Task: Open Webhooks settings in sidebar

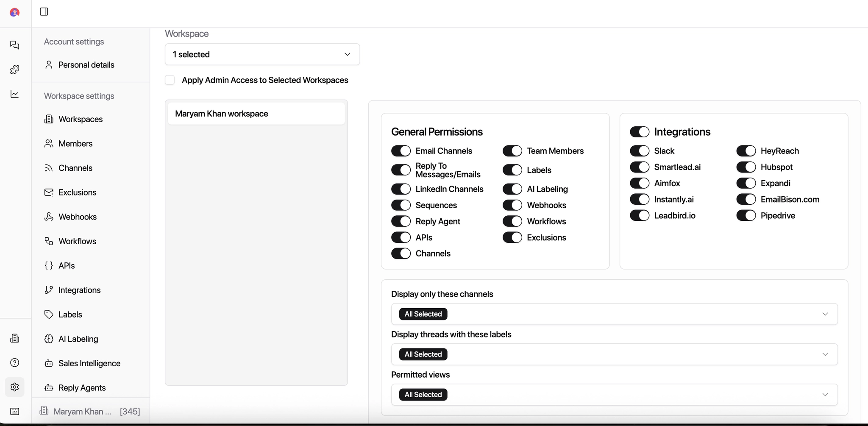Action: (77, 217)
